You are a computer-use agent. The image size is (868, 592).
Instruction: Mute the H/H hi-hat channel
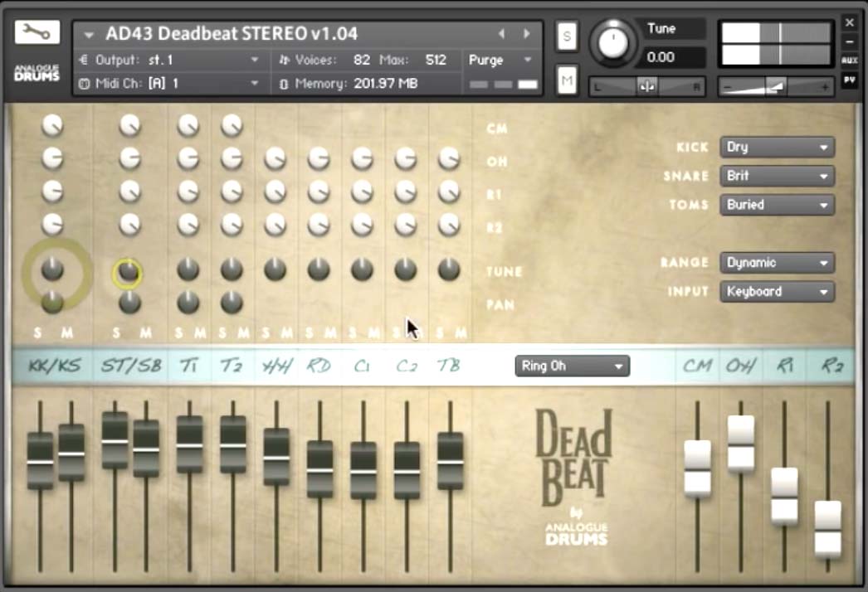click(287, 332)
